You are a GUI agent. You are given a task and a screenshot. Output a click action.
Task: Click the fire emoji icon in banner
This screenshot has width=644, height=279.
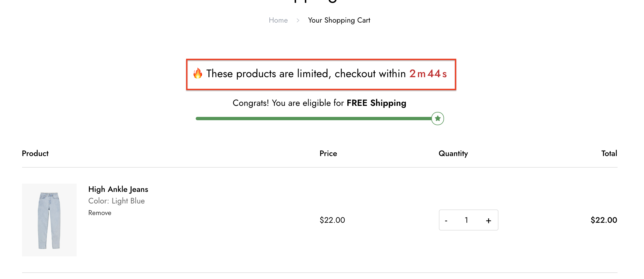198,73
